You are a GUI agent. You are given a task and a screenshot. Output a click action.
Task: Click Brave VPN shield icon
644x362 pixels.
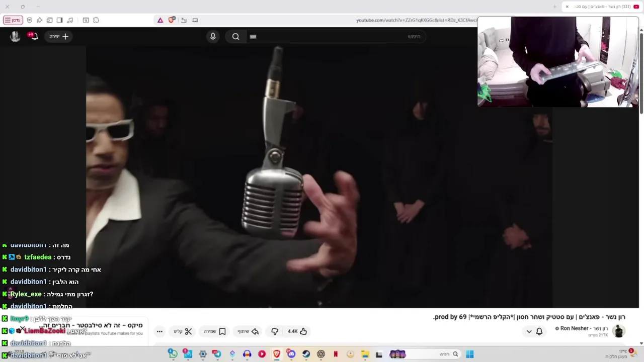pyautogui.click(x=30, y=20)
